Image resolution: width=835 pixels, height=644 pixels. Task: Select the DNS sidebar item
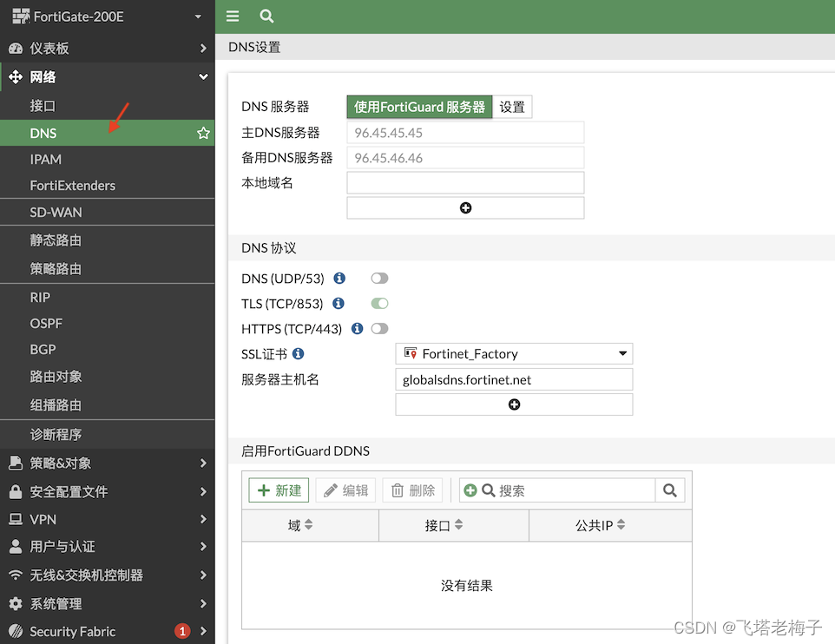(107, 133)
